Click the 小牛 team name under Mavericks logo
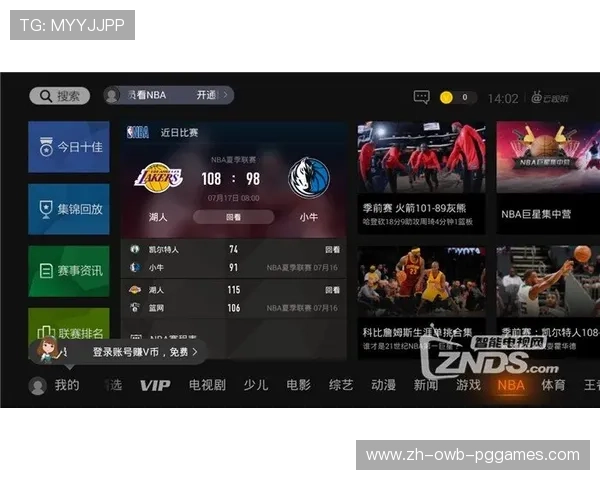 pyautogui.click(x=309, y=217)
